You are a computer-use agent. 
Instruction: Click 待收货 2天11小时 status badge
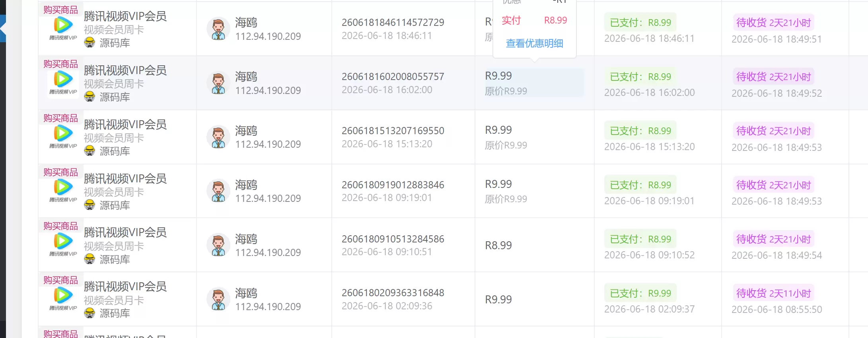(x=773, y=293)
